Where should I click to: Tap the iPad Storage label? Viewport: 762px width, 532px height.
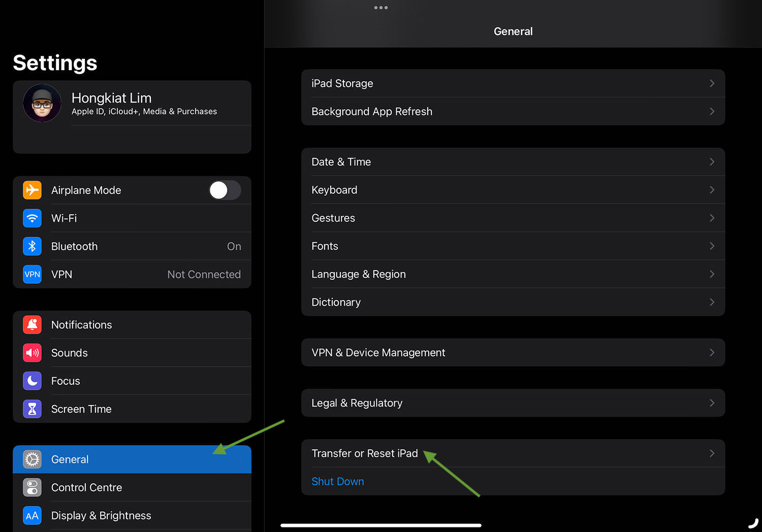tap(342, 83)
